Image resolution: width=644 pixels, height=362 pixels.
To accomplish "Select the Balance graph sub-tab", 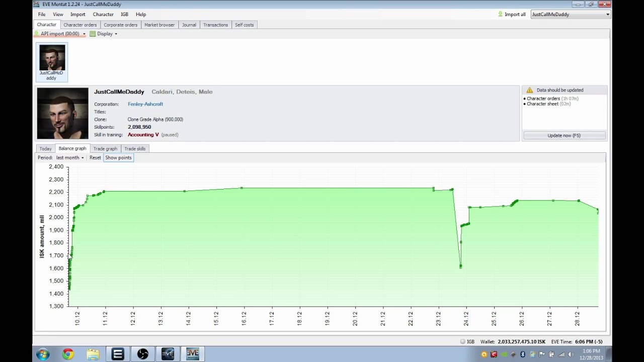I will (x=72, y=148).
